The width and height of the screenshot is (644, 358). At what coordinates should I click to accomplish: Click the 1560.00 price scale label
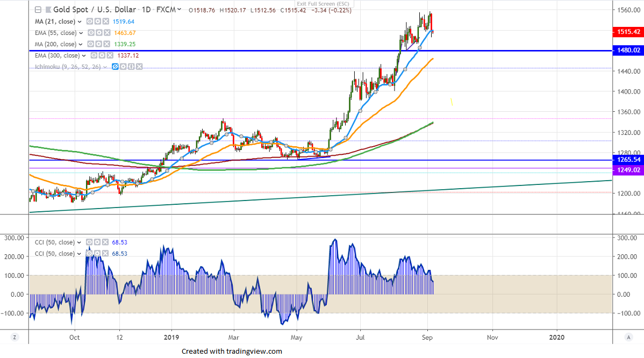point(629,10)
